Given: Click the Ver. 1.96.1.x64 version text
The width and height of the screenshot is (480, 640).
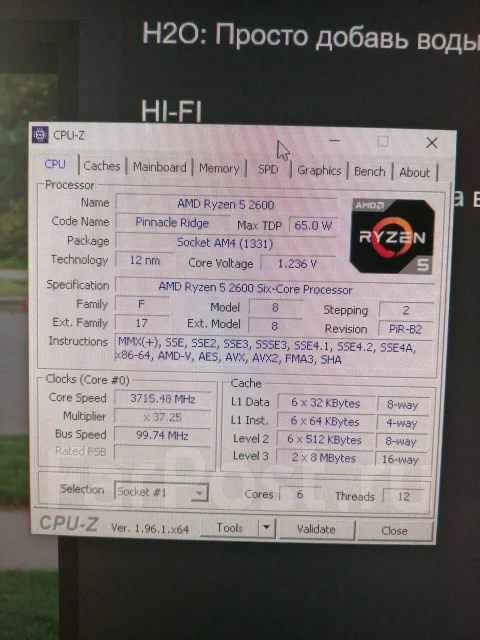Looking at the screenshot, I should (x=150, y=529).
